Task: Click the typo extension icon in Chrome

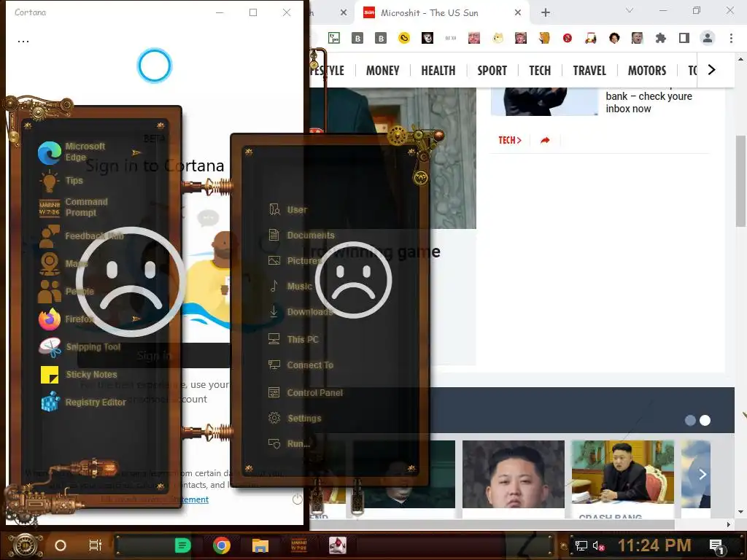Action: [x=334, y=38]
